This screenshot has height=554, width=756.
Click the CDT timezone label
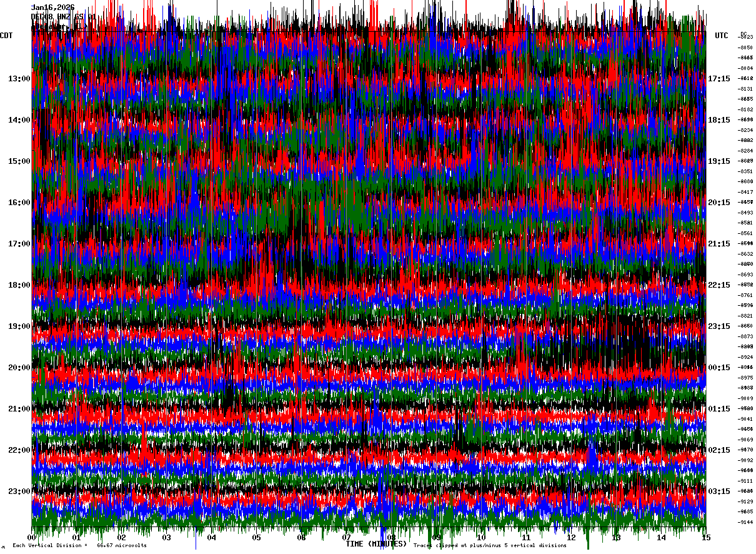7,36
